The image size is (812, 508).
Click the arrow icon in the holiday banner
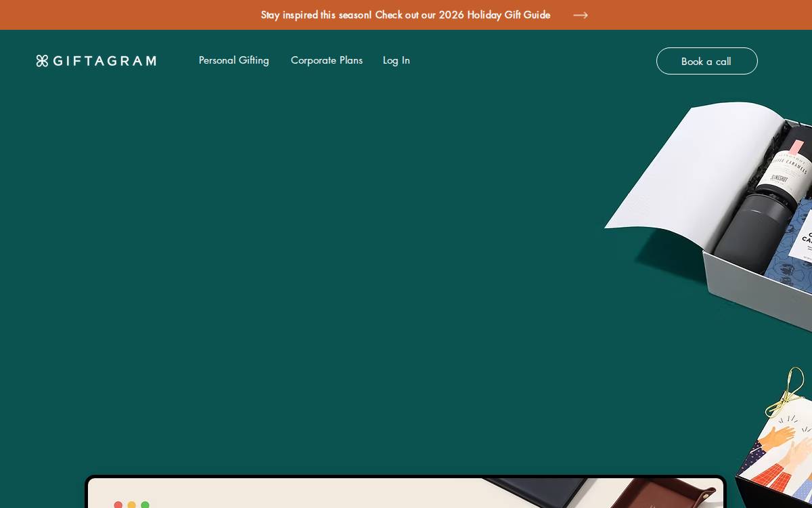(x=581, y=15)
